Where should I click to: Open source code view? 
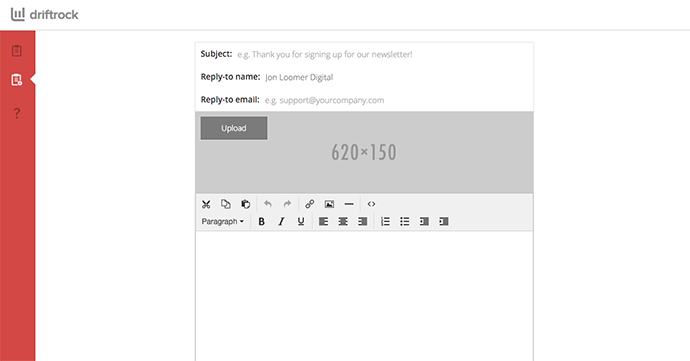click(x=371, y=204)
